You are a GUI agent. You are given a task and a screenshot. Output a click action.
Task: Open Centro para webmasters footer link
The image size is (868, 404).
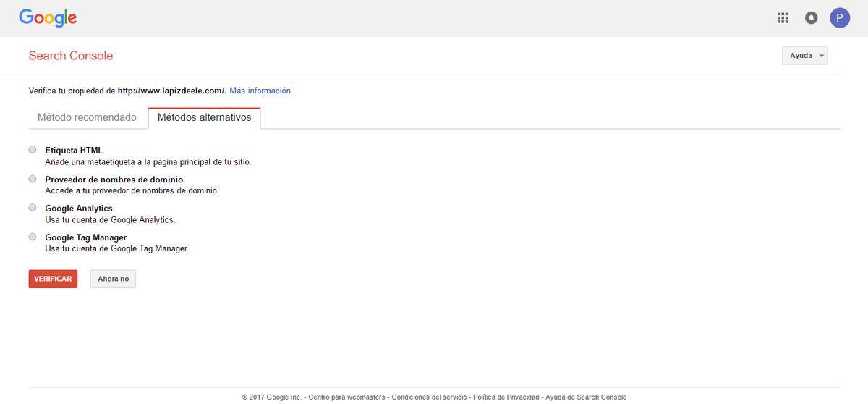click(x=346, y=397)
